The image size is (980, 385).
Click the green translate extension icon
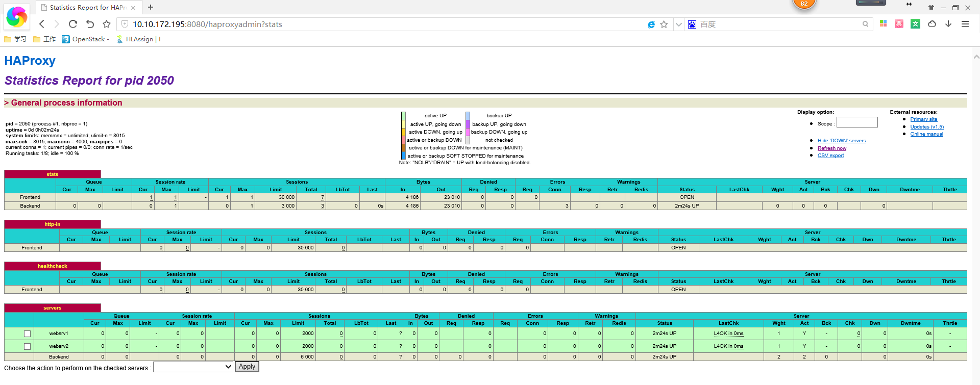pos(916,24)
